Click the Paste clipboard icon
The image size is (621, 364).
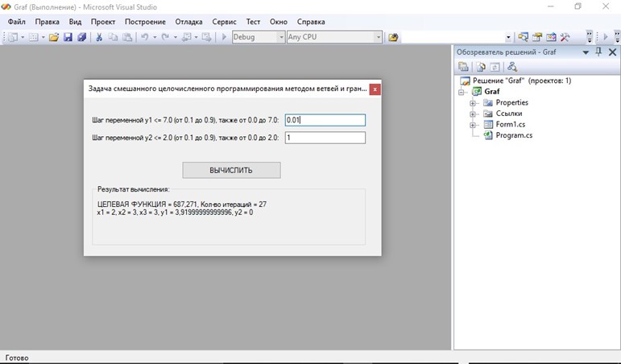127,37
